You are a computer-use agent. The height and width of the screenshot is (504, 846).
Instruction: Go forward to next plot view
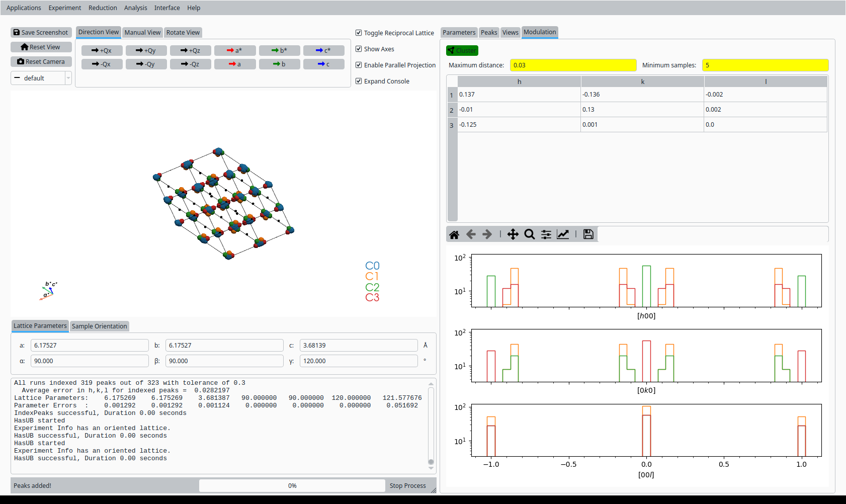click(487, 234)
